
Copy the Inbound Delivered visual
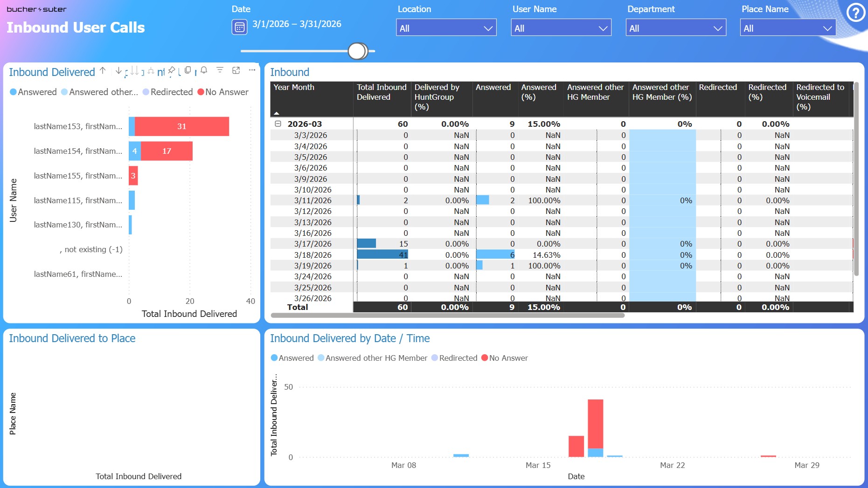(x=187, y=70)
